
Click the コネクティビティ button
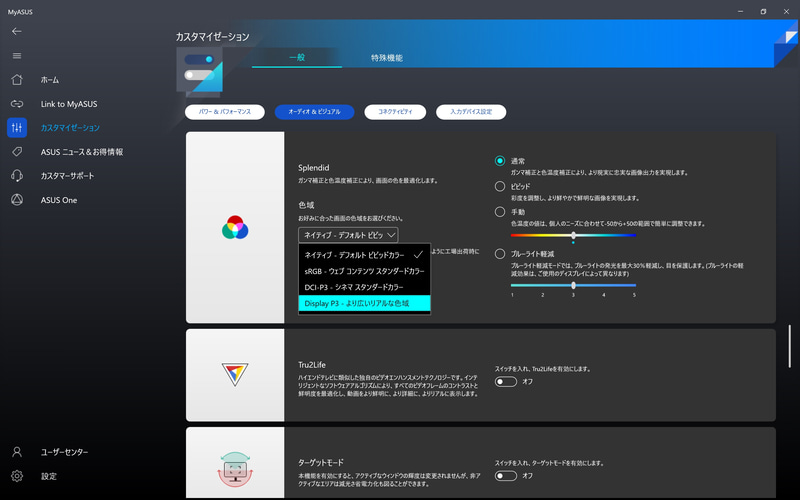click(x=395, y=112)
